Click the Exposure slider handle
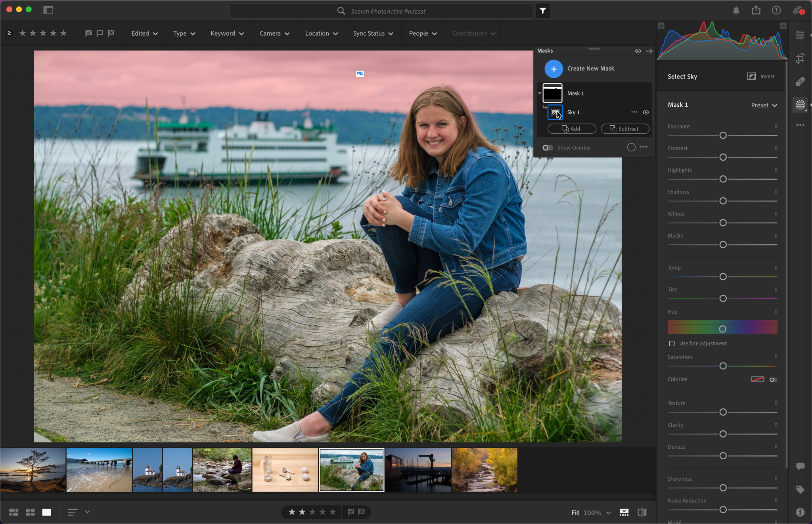Image resolution: width=812 pixels, height=524 pixels. coord(723,136)
